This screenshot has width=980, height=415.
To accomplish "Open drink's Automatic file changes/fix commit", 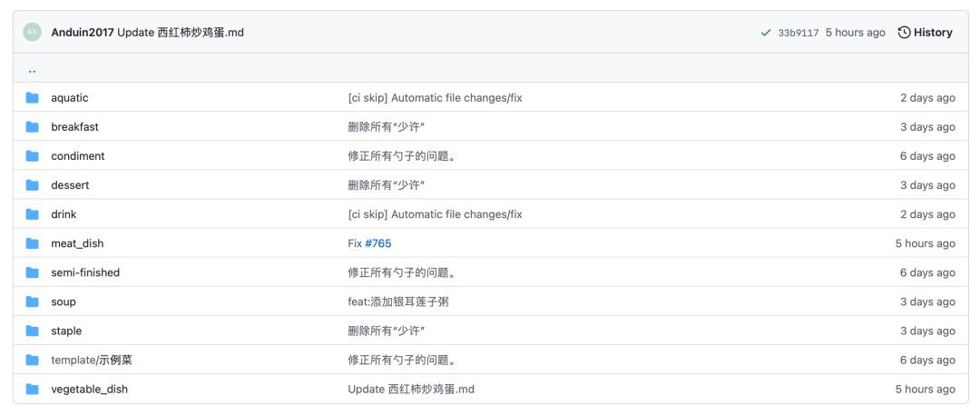I will click(x=435, y=214).
